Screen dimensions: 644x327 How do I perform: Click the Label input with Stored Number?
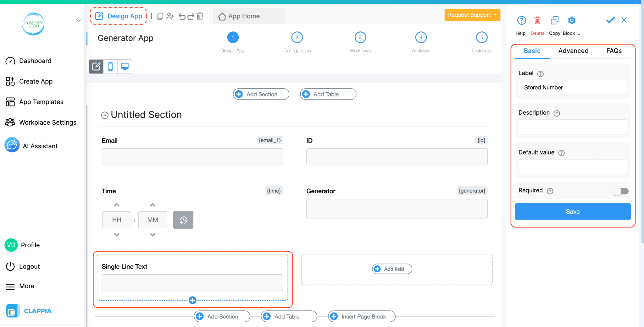573,87
